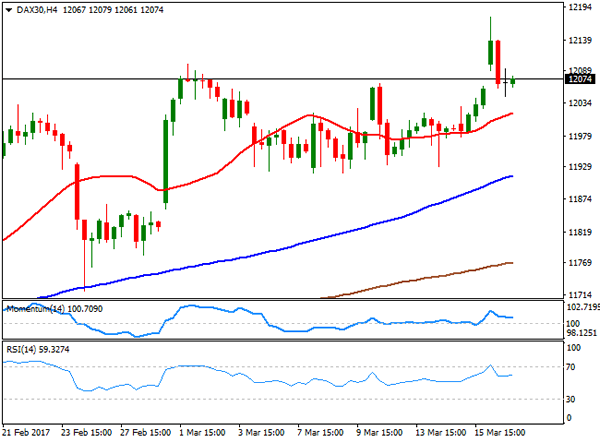
Task: Select price axis label 11819
Action: [x=580, y=232]
